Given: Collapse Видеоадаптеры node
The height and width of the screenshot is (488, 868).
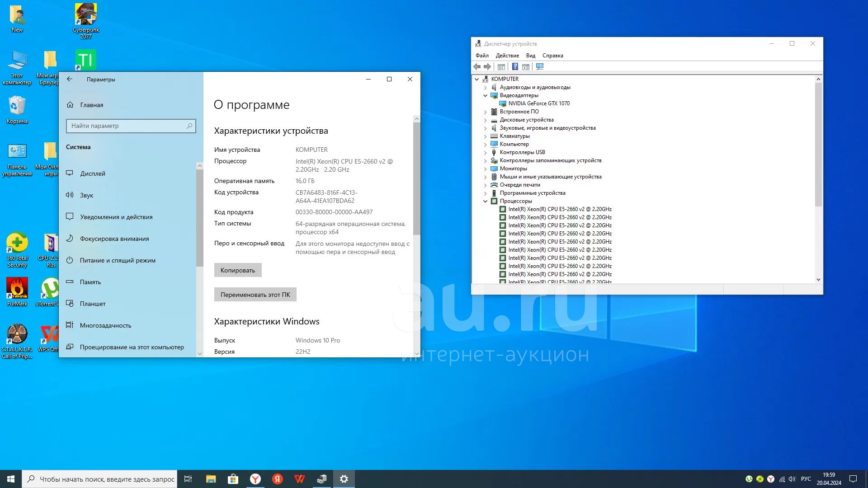Looking at the screenshot, I should (x=486, y=96).
